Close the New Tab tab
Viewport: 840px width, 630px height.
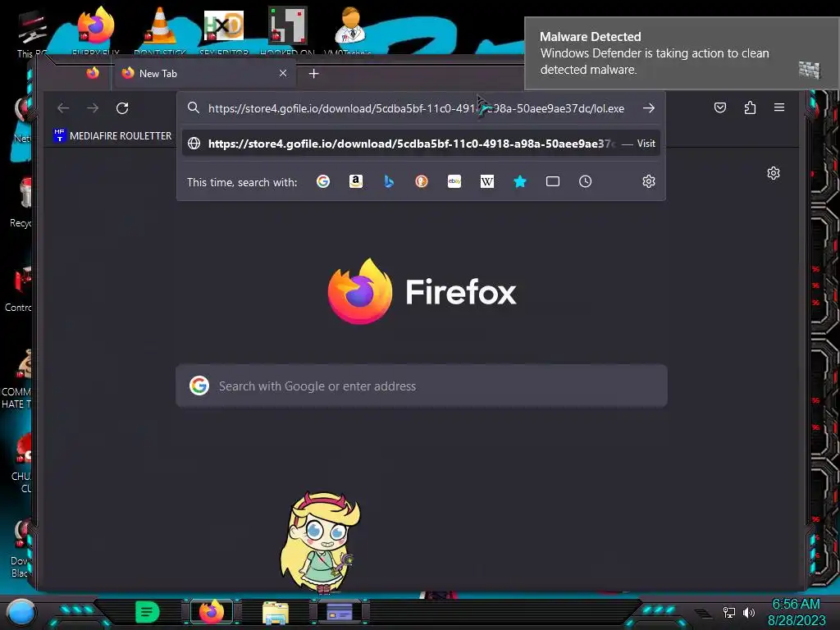coord(283,73)
